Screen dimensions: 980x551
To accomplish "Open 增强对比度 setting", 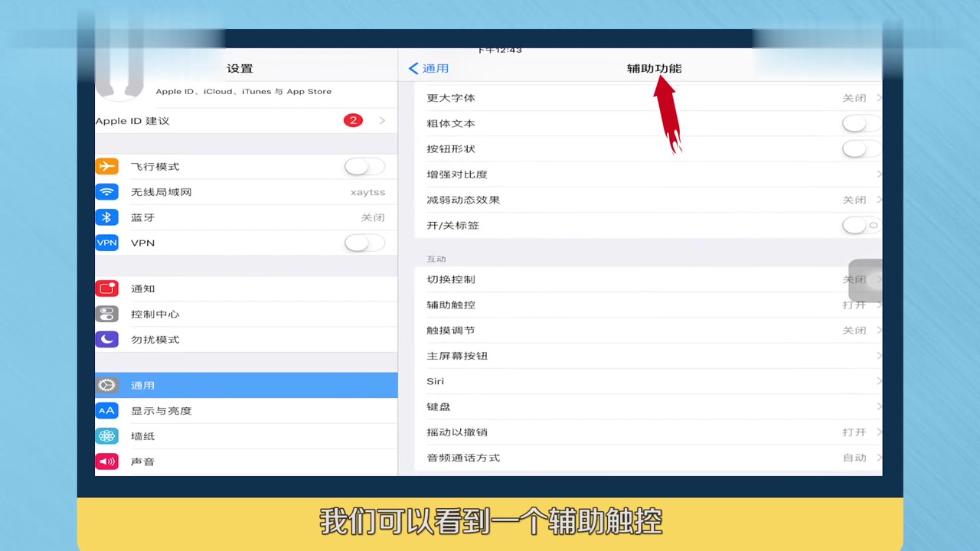I will [648, 174].
